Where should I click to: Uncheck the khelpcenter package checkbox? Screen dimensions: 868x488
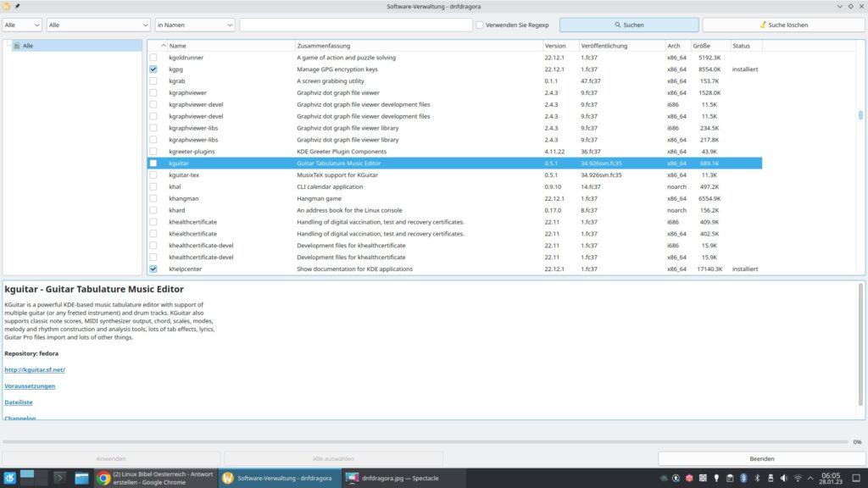pyautogui.click(x=153, y=269)
